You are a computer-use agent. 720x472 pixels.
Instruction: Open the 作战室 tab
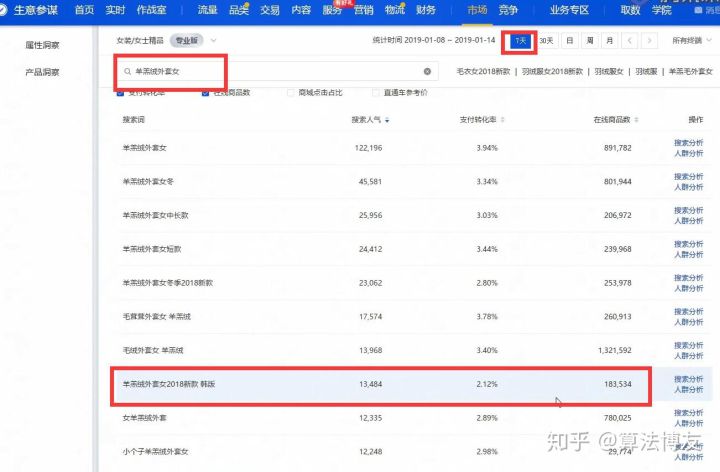tap(151, 10)
